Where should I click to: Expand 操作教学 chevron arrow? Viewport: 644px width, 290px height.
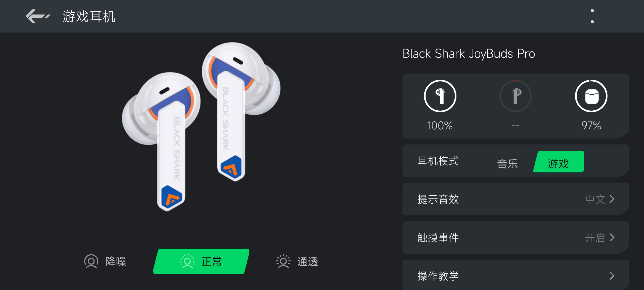[612, 276]
